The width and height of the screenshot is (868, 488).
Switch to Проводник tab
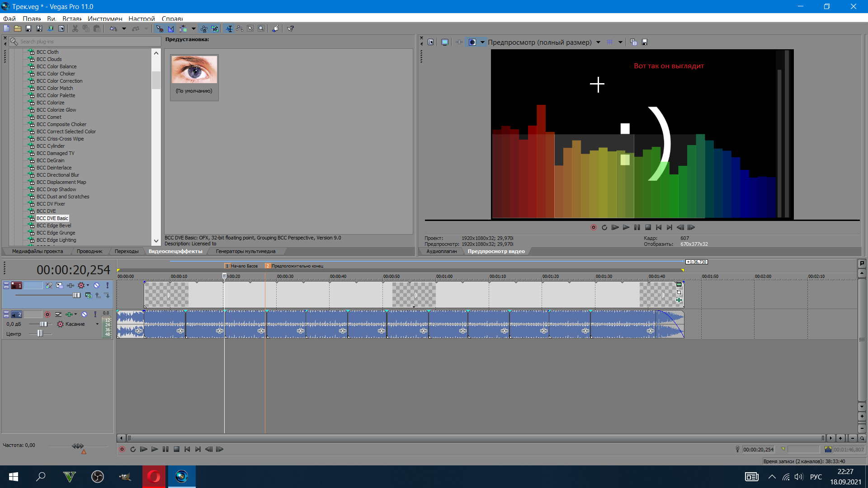pyautogui.click(x=90, y=251)
